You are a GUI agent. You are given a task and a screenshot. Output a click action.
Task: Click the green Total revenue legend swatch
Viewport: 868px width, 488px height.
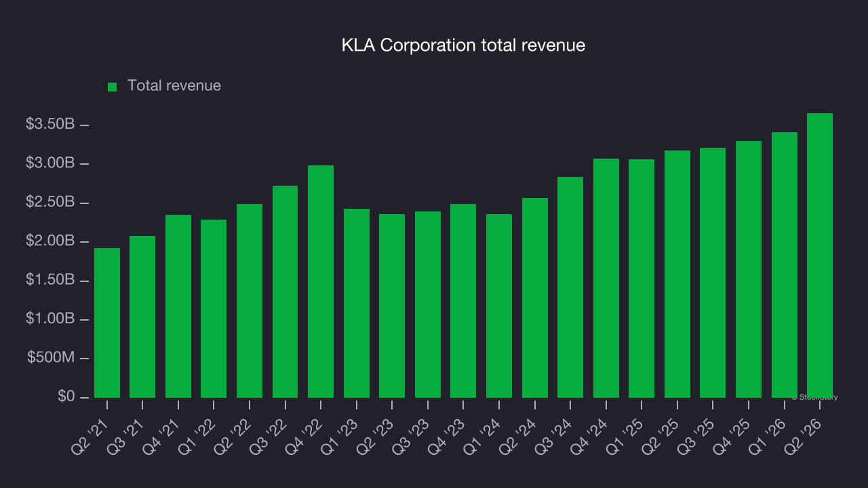(x=113, y=87)
